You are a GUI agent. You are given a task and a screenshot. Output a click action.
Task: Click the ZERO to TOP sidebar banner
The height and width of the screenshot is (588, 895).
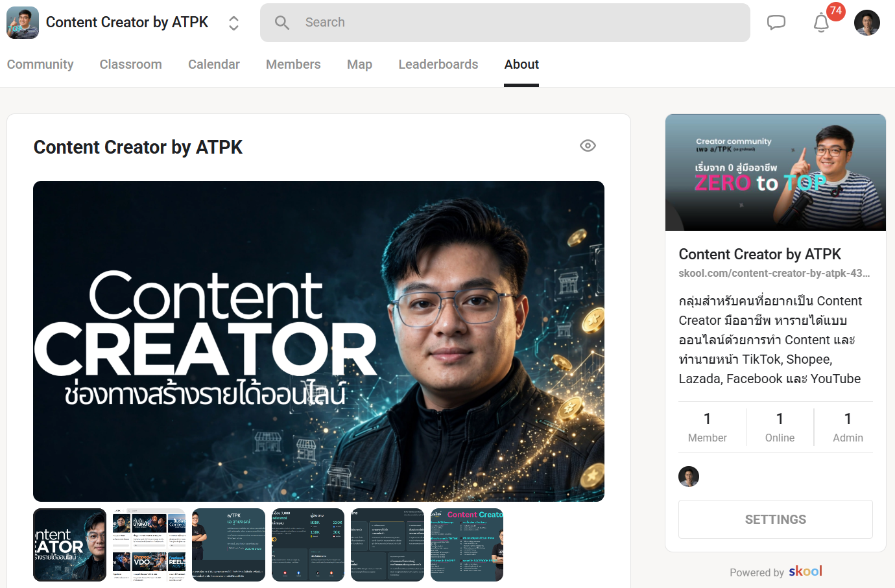776,172
